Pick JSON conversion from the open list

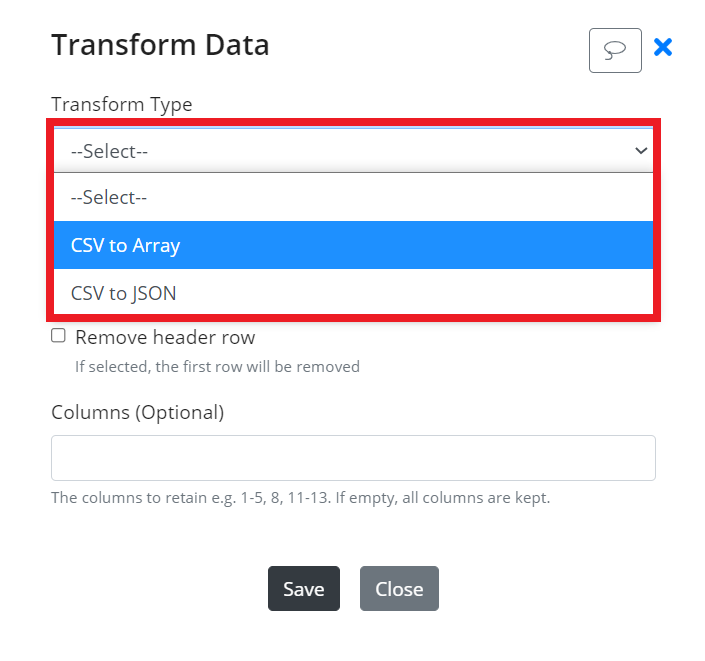coord(353,293)
